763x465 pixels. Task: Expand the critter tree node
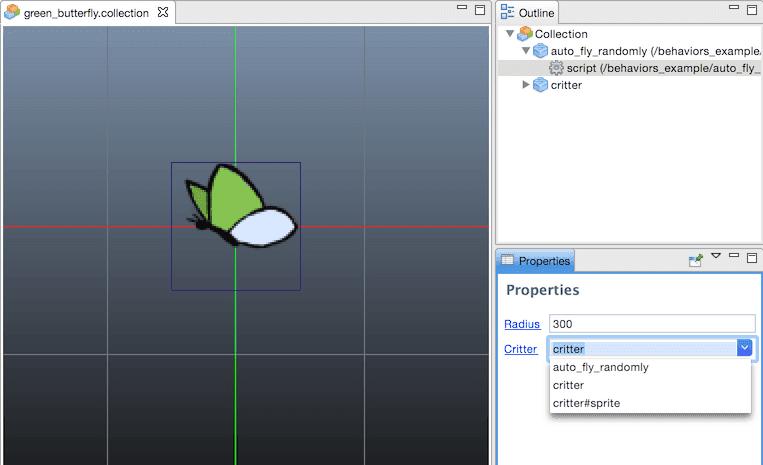click(x=526, y=85)
